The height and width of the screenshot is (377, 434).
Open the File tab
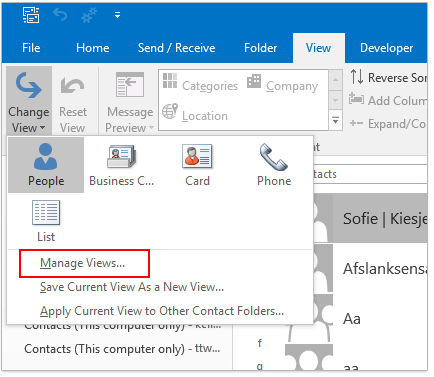pyautogui.click(x=31, y=48)
